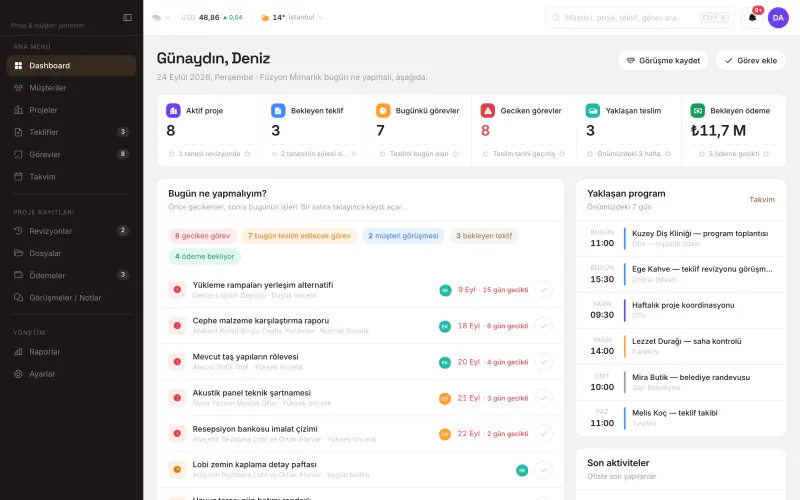Viewport: 800px width, 500px height.
Task: Go to Revizyonlar in the sidebar
Action: pyautogui.click(x=71, y=231)
